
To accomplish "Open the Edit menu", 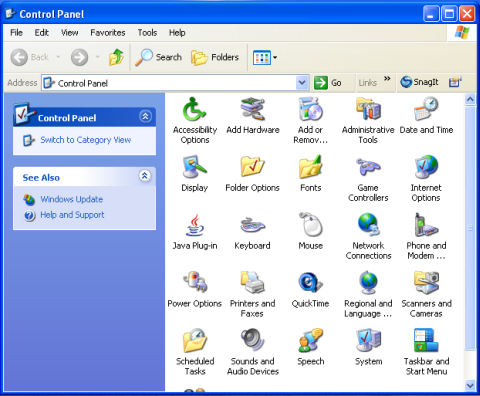I will click(42, 33).
